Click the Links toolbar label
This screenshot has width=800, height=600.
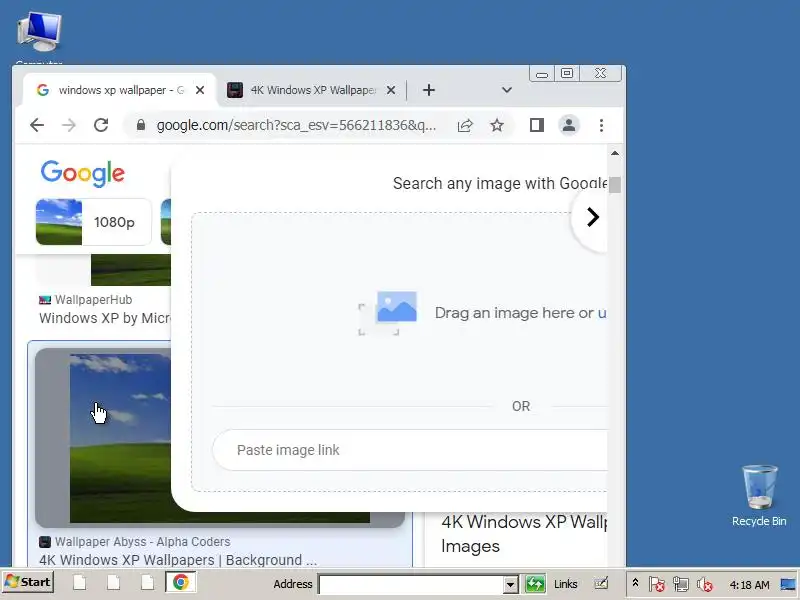pyautogui.click(x=566, y=584)
